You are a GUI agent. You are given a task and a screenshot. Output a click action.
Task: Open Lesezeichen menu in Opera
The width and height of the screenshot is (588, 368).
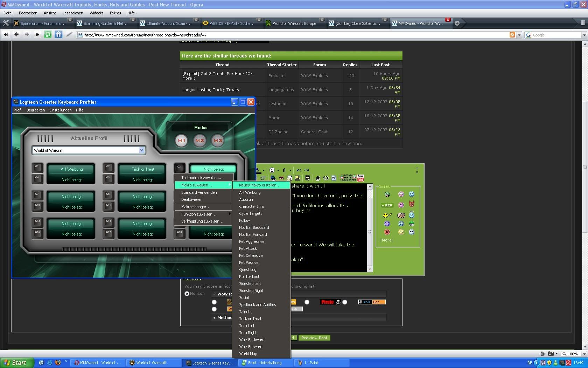coord(73,13)
